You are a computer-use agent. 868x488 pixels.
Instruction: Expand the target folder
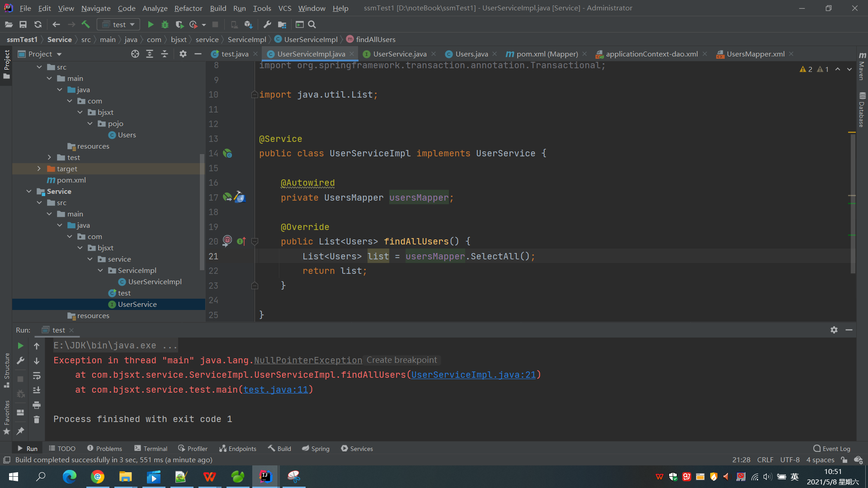click(39, 169)
